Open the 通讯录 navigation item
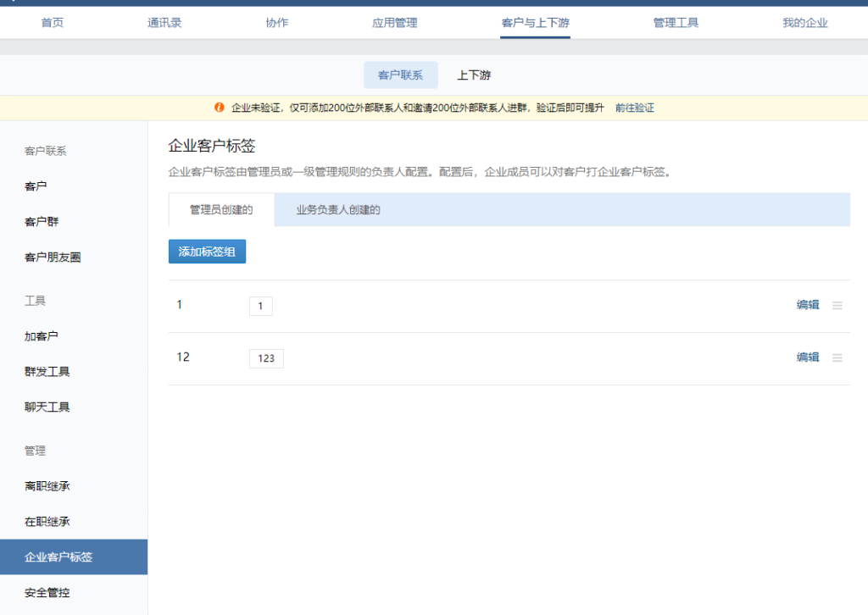 [x=164, y=23]
